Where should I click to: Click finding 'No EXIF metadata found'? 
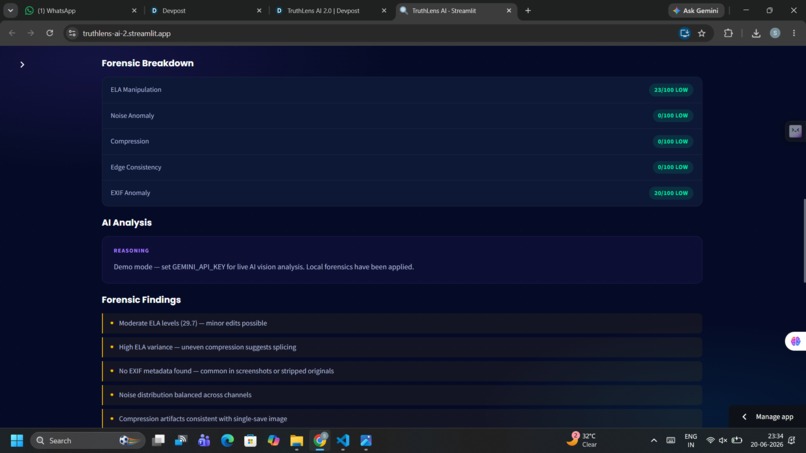tap(401, 371)
